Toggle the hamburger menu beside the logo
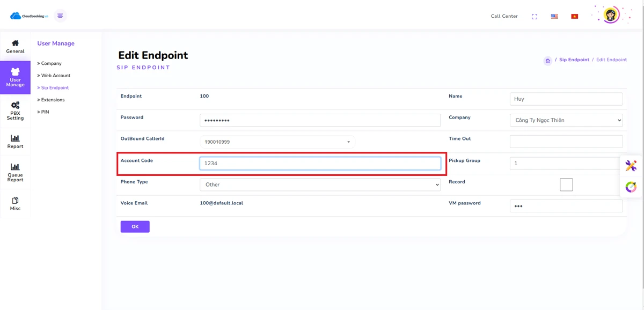644x310 pixels. click(x=60, y=16)
